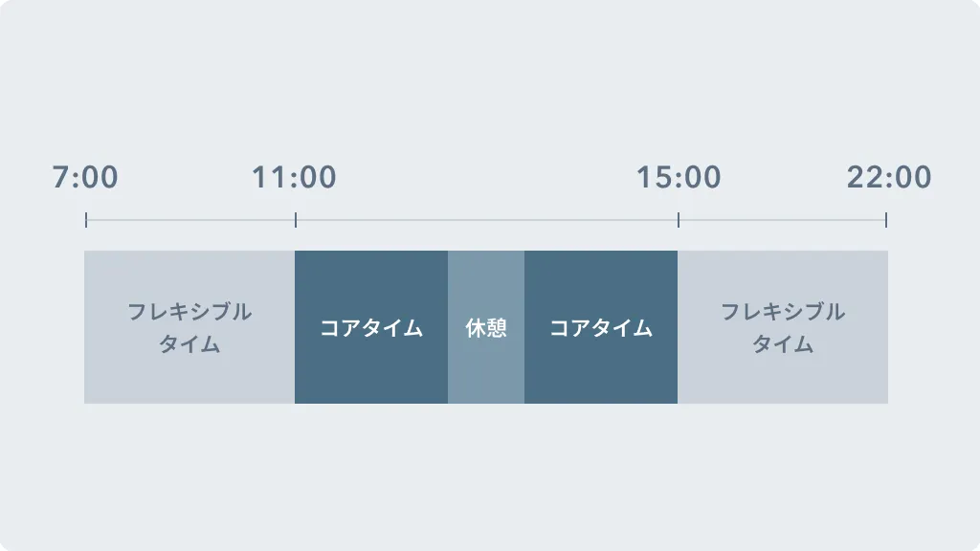The height and width of the screenshot is (551, 980).
Task: Click the 7:00 time label
Action: pyautogui.click(x=85, y=177)
